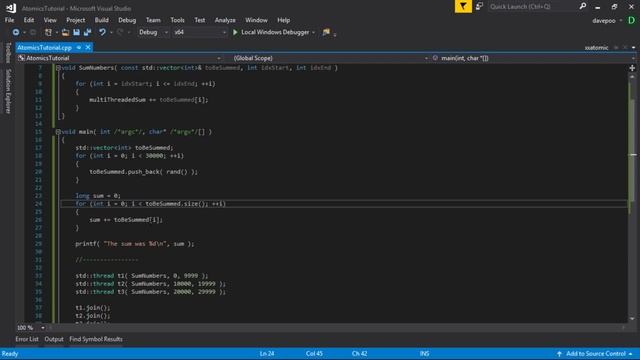The image size is (640, 360).
Task: Click the Visual Studio logo icon
Action: click(11, 7)
